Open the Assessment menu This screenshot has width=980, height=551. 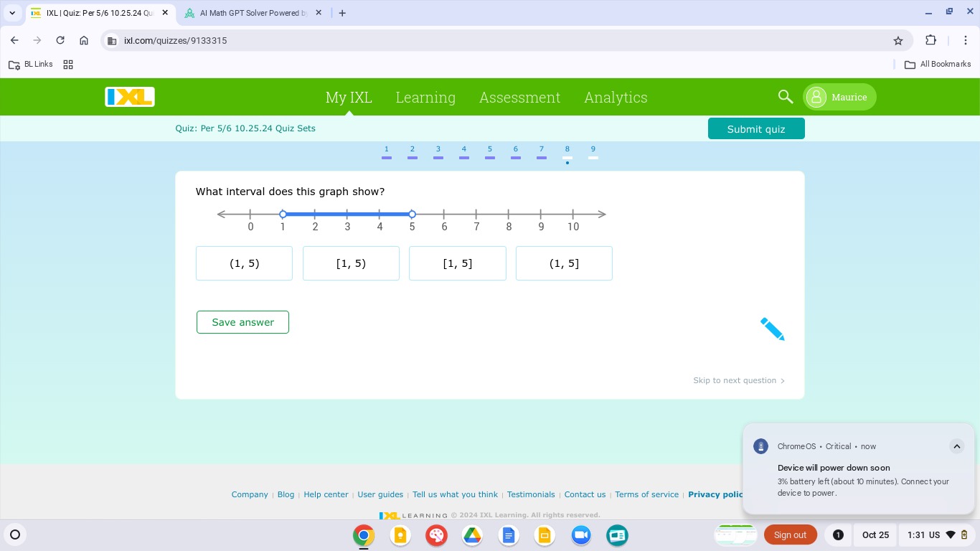[x=519, y=98]
